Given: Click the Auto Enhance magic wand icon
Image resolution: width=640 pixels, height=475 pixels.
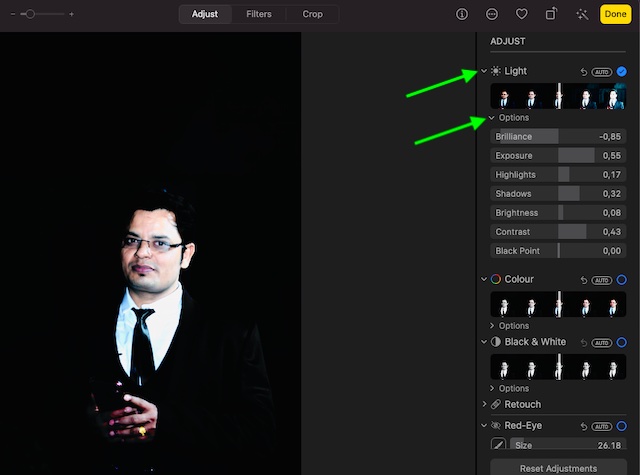Looking at the screenshot, I should tap(581, 14).
